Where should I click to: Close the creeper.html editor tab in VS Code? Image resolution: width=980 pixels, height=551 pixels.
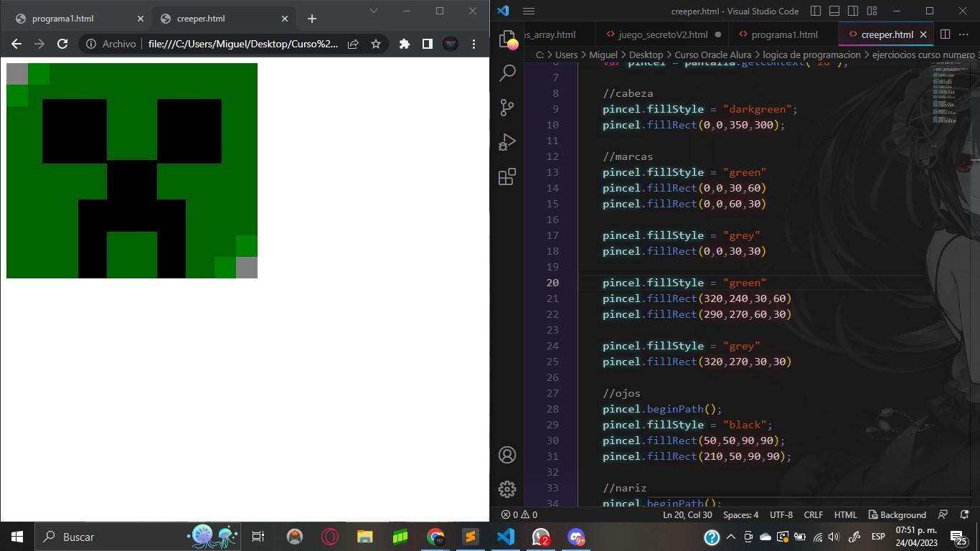[923, 34]
